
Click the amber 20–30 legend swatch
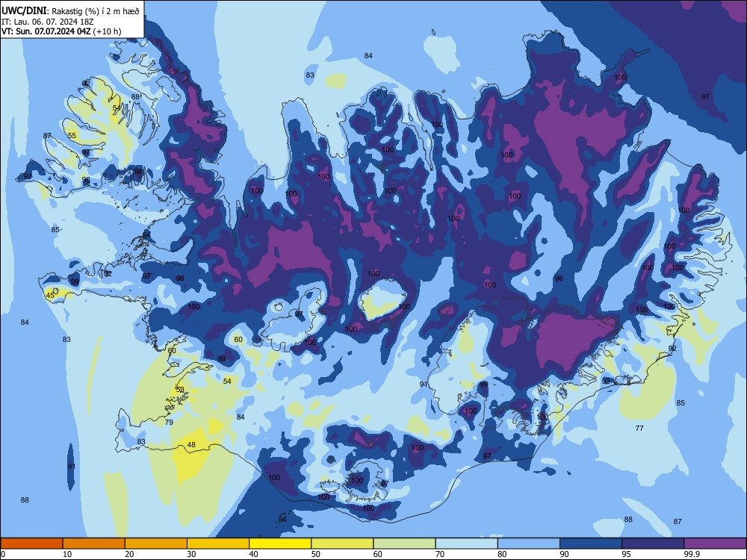click(x=156, y=544)
